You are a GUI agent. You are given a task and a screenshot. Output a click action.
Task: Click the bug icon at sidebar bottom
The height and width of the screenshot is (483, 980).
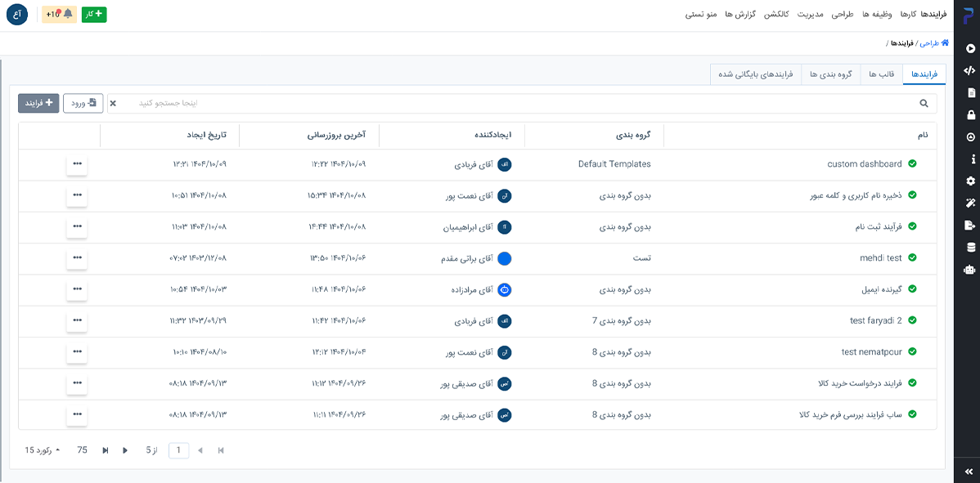coord(970,268)
